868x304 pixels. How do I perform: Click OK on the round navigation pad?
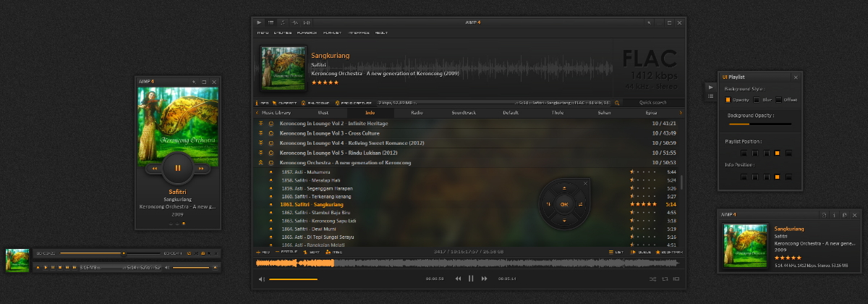point(564,205)
